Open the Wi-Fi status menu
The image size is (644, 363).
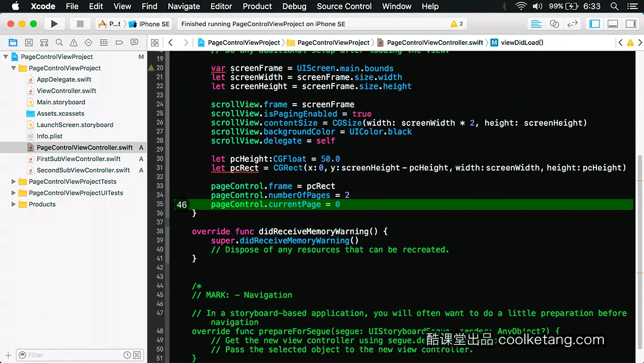tap(521, 6)
